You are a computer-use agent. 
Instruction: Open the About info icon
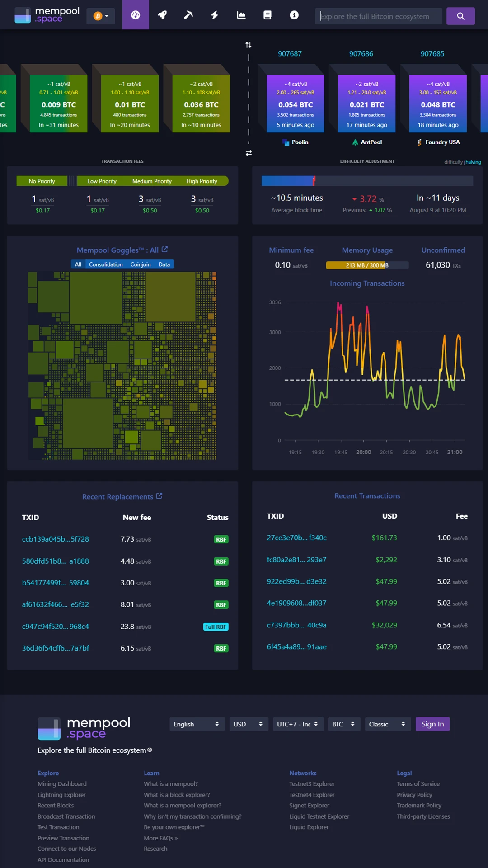294,15
